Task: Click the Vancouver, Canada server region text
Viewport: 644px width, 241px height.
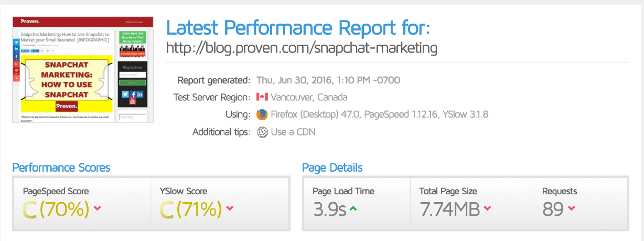Action: click(309, 97)
